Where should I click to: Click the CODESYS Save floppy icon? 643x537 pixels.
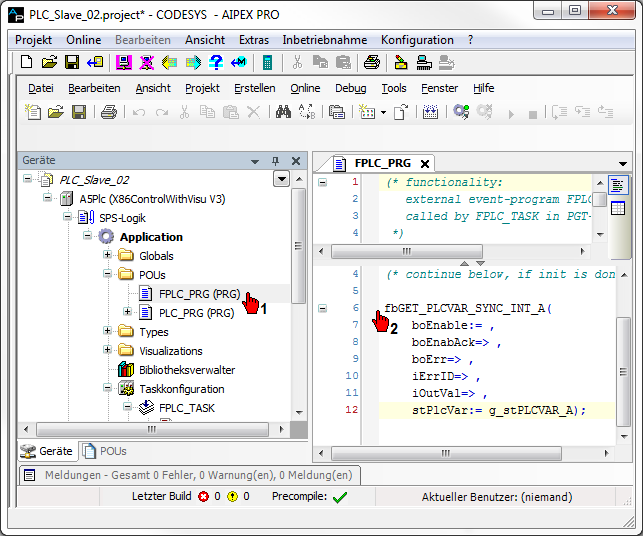79,111
